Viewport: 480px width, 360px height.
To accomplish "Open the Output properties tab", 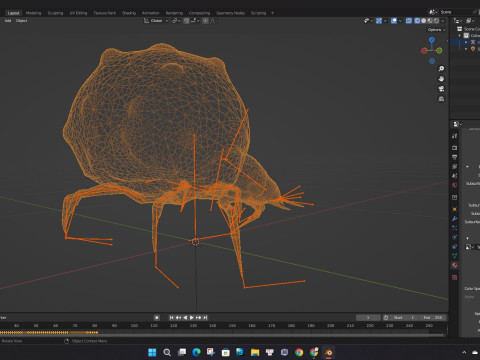I will [455, 157].
